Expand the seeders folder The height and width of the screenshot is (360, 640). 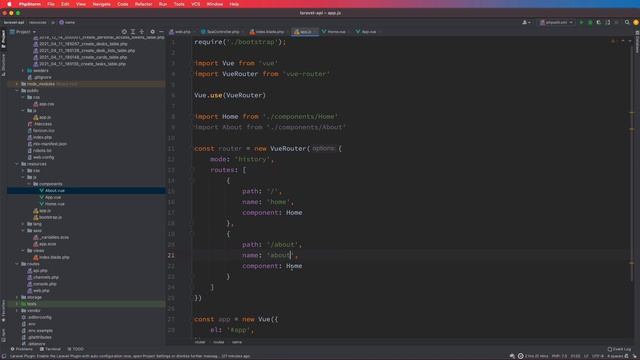click(23, 71)
